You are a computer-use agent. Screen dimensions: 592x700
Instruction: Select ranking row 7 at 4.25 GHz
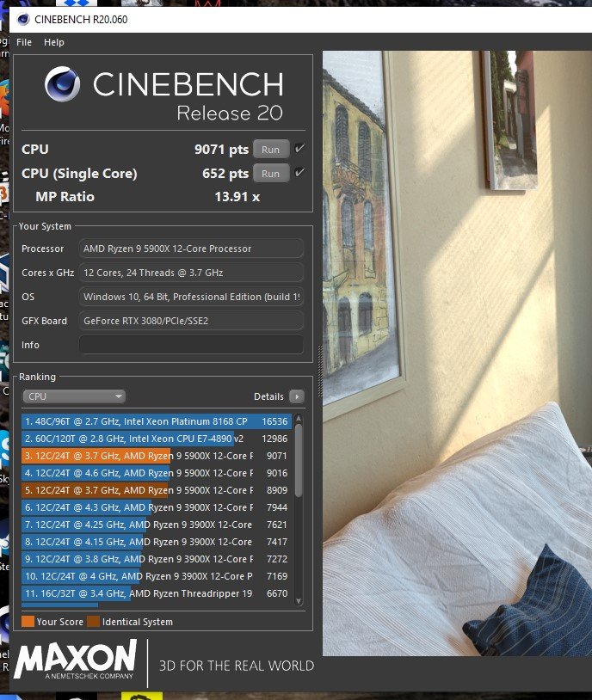pyautogui.click(x=157, y=525)
